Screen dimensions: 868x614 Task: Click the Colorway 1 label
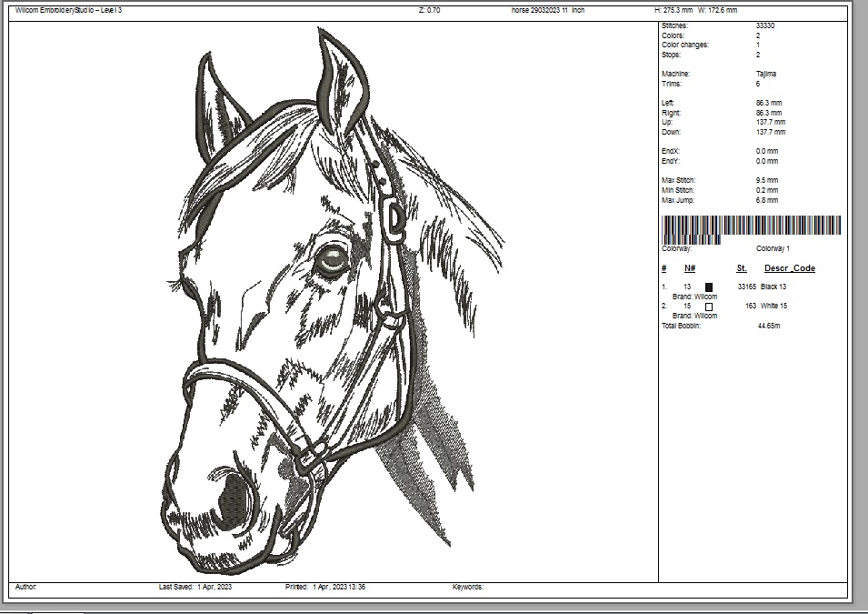(x=773, y=248)
